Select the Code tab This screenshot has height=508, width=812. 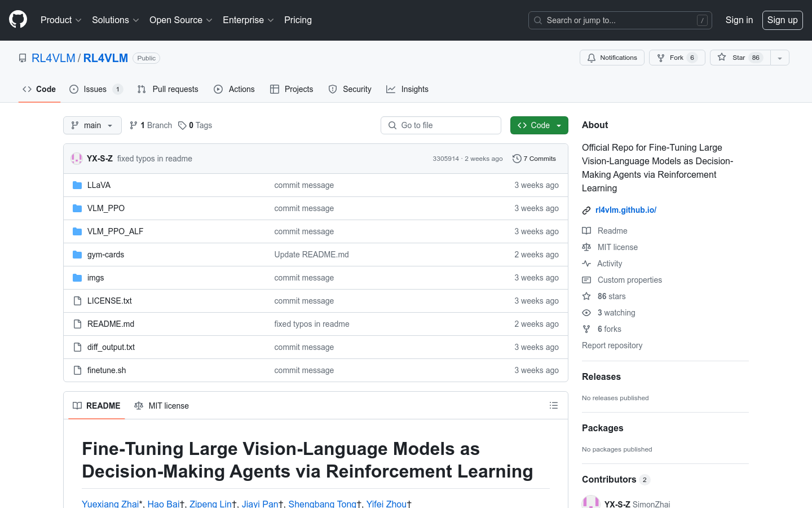coord(39,89)
